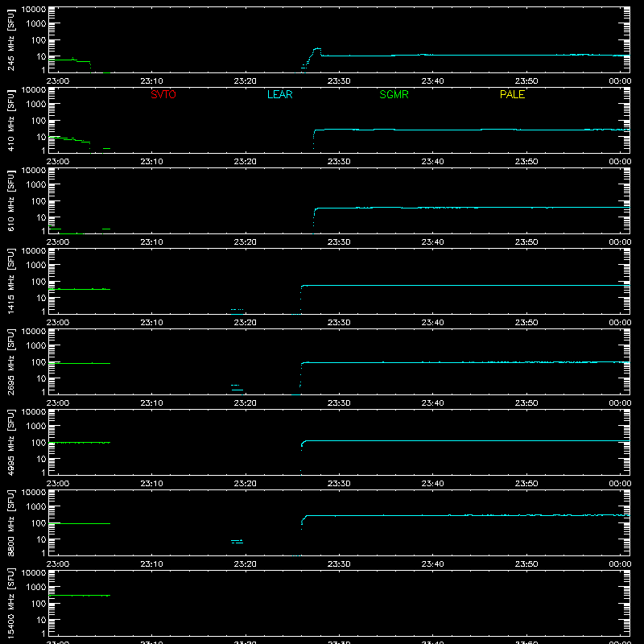Select the '245 MHz [SFU]' axis title
The height and width of the screenshot is (644, 644).
11,39
